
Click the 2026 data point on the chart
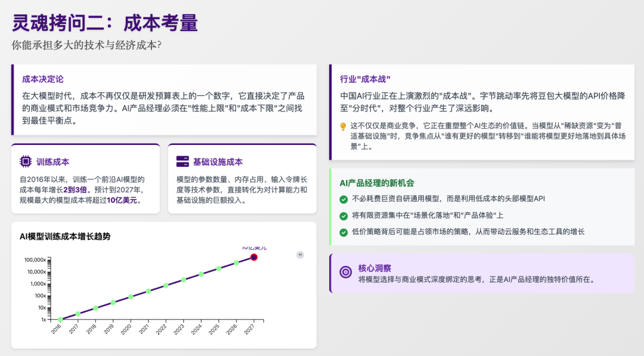(237, 263)
